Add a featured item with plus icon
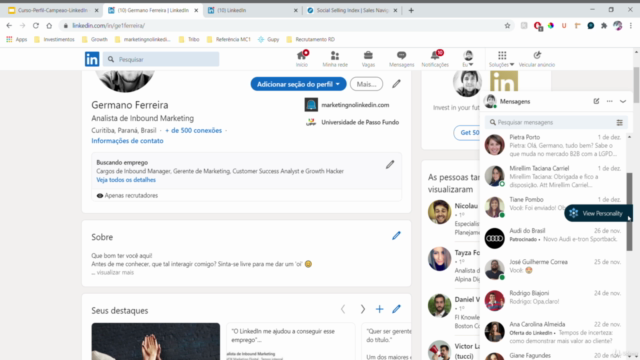Viewport: 640px width, 360px height. click(x=380, y=309)
